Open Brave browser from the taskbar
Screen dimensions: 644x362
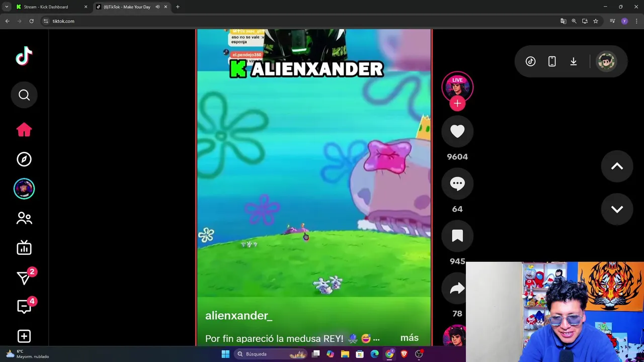[x=404, y=354]
